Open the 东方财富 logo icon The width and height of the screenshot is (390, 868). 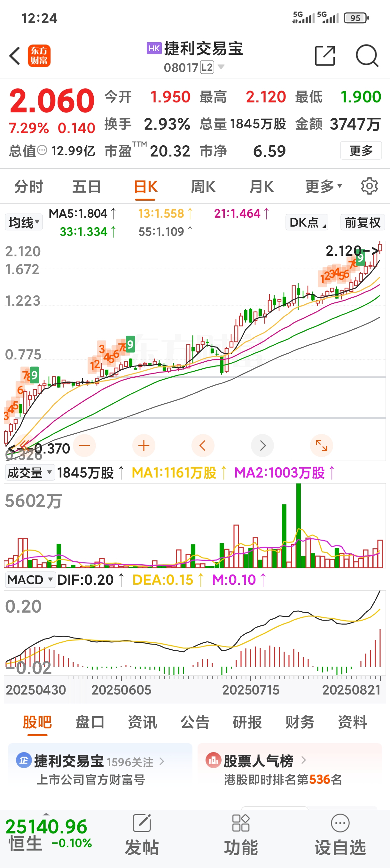(x=39, y=56)
